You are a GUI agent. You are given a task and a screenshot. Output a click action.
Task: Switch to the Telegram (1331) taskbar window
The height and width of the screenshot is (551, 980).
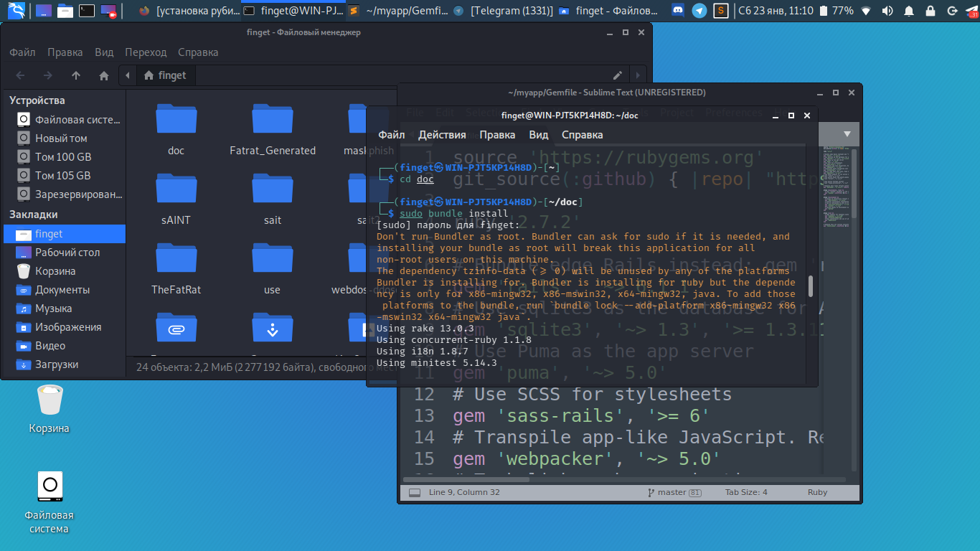point(504,11)
